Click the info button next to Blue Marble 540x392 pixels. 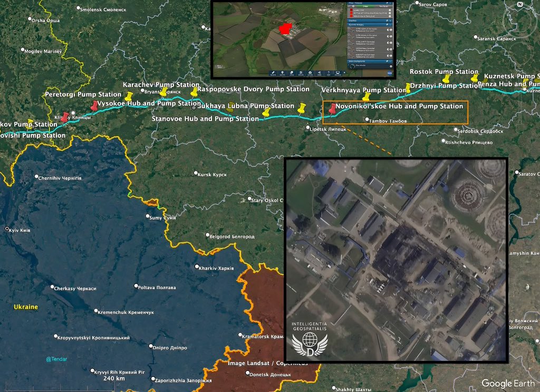391,66
